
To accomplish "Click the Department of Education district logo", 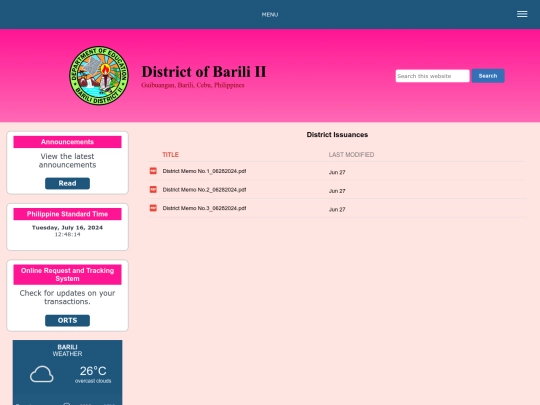I will 99,76.
